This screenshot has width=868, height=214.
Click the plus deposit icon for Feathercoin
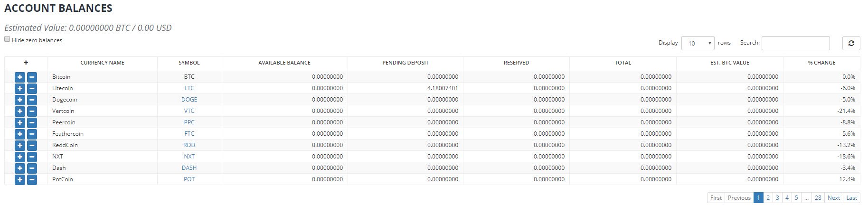[20, 134]
